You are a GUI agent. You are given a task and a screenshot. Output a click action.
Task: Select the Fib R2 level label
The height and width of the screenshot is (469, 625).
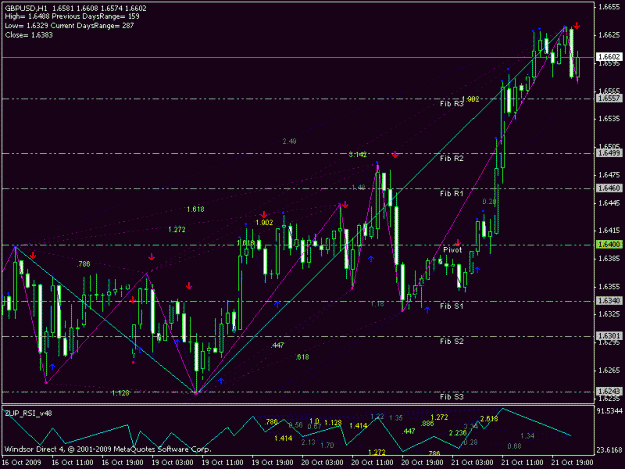(452, 159)
